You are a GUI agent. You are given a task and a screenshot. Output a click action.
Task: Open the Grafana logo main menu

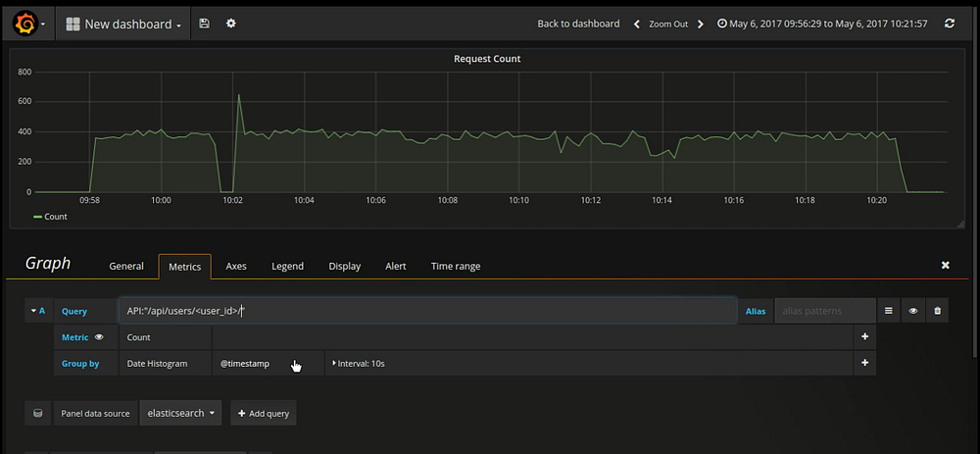coord(28,24)
